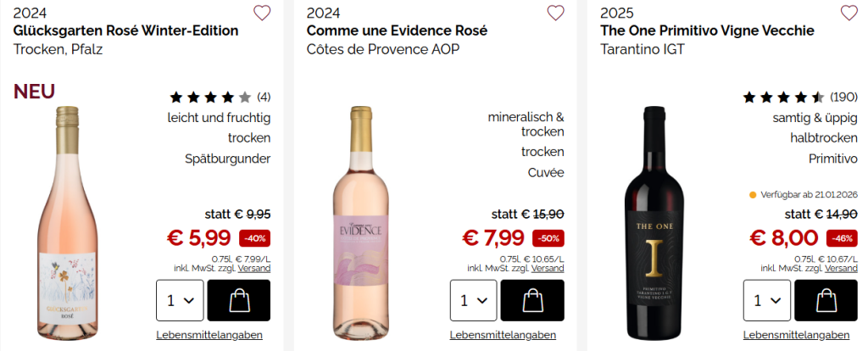
Task: Show Lebensmittelangaben for The One Primitivo
Action: coord(796,334)
